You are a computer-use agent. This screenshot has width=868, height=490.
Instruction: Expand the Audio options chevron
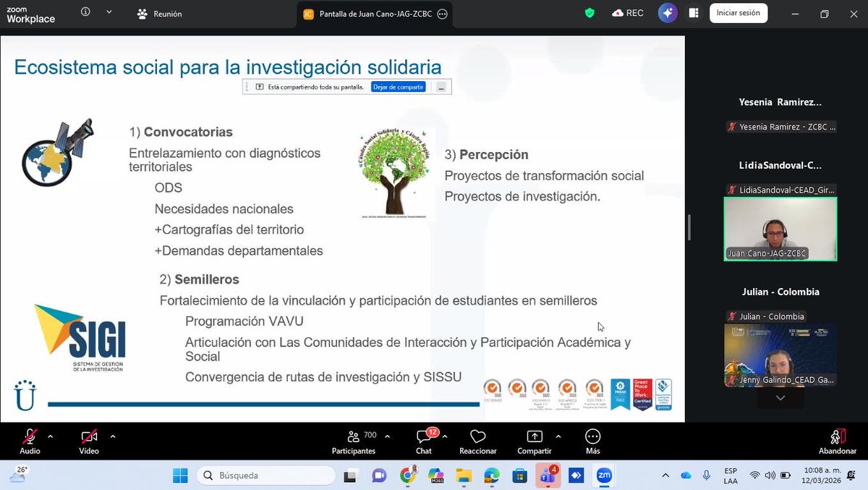[50, 436]
